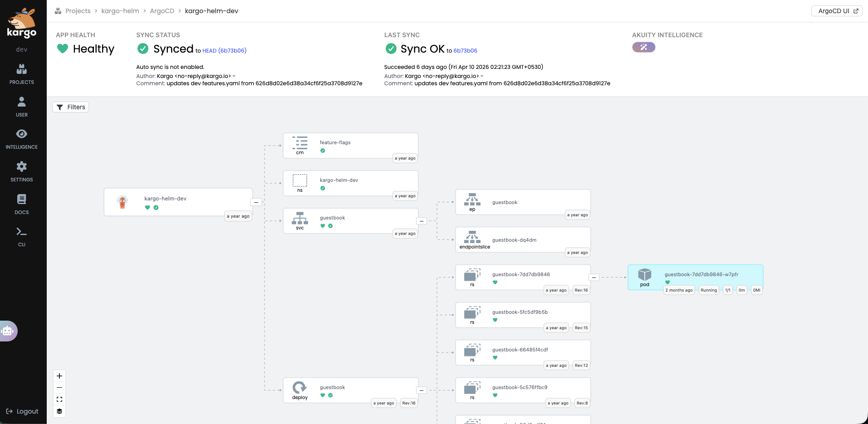Click the HEAD (6b73b06) revision link
The image size is (868, 424).
(224, 50)
